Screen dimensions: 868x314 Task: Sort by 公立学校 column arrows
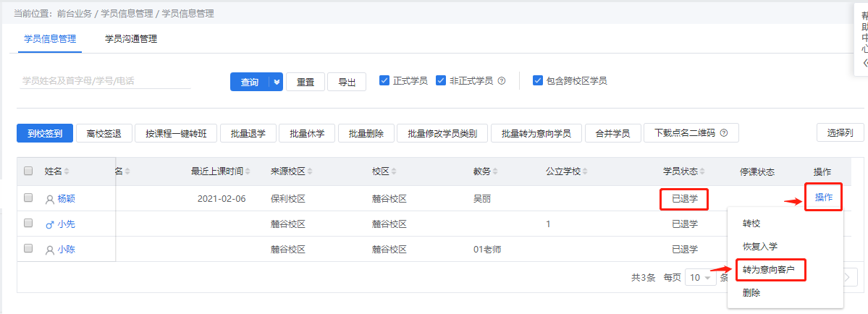[584, 171]
